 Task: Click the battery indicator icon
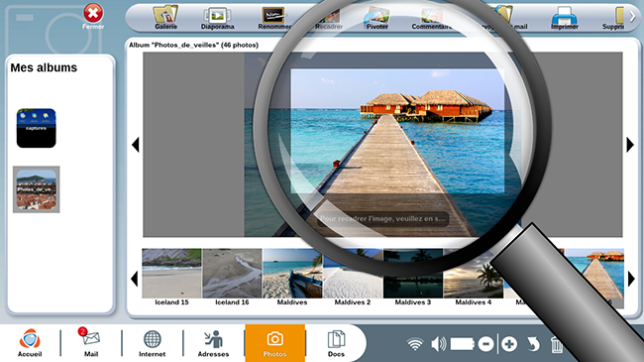(x=463, y=344)
